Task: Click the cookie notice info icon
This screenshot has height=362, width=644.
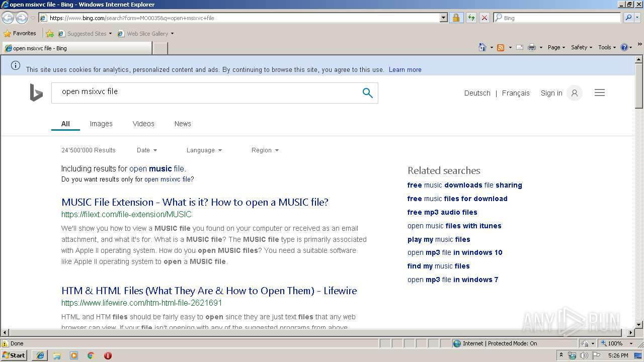Action: (16, 65)
